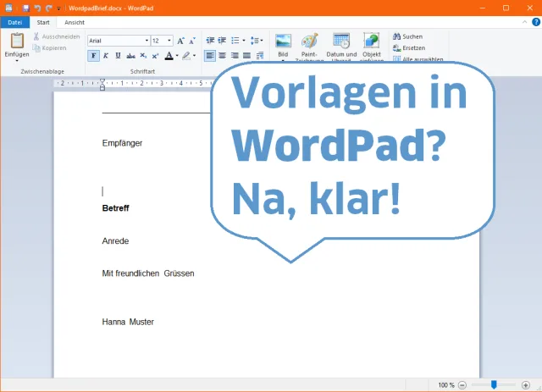Screen dimensions: 542x392
Task: Click the Ersetzen button
Action: 408,47
